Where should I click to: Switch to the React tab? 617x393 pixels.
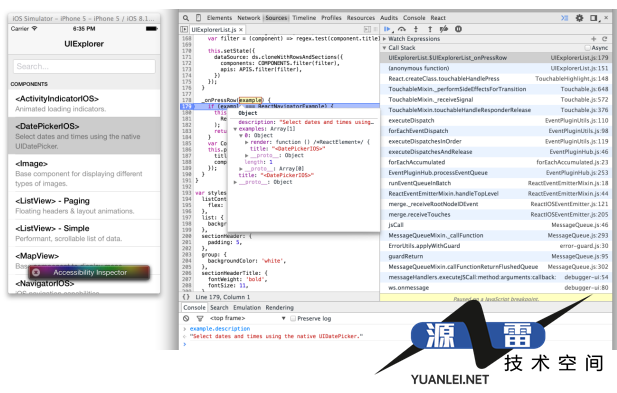tap(438, 18)
